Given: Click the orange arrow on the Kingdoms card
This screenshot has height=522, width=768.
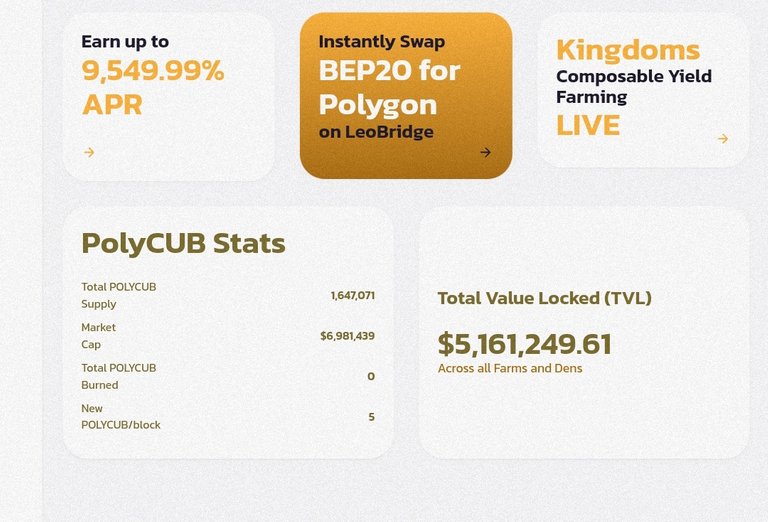Looking at the screenshot, I should point(722,139).
